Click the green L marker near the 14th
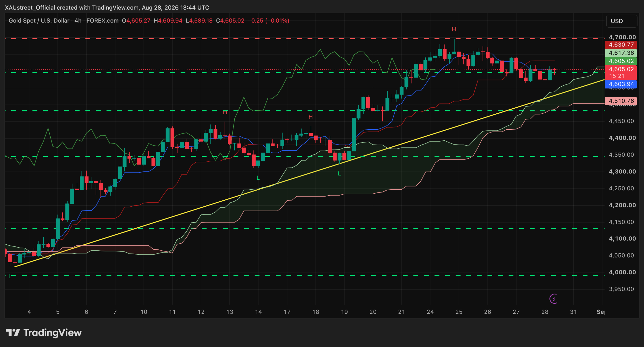 (258, 178)
